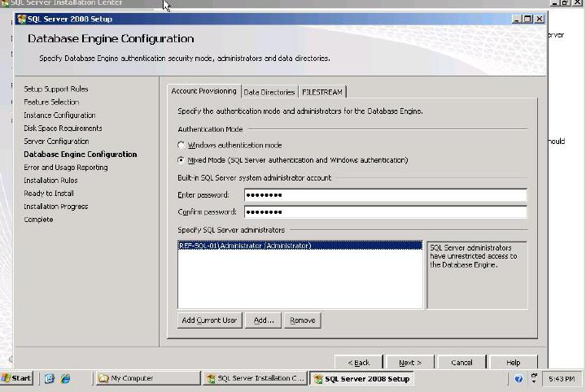This screenshot has width=586, height=392.
Task: Switch to SQL Server Installation Center taskbar item
Action: click(x=256, y=378)
